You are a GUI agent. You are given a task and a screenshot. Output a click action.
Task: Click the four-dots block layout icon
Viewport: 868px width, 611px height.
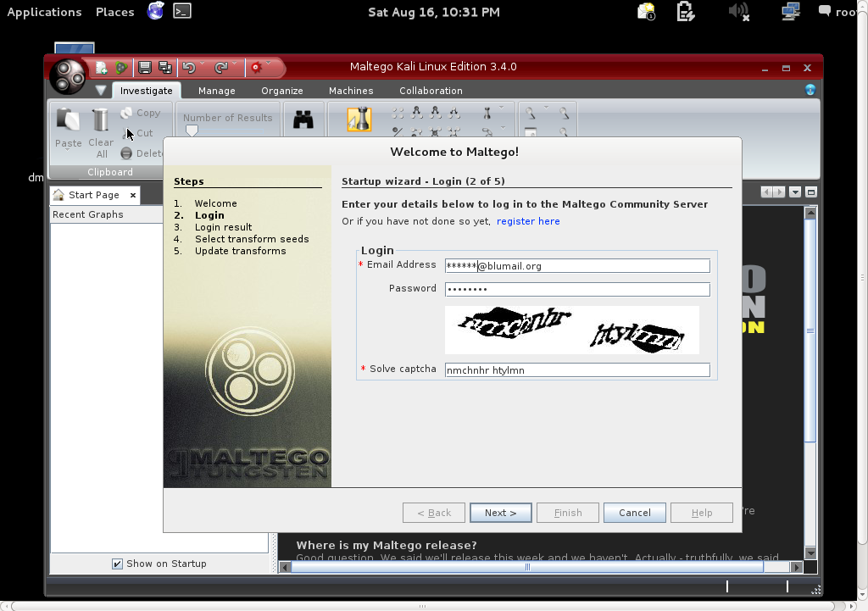click(x=398, y=114)
